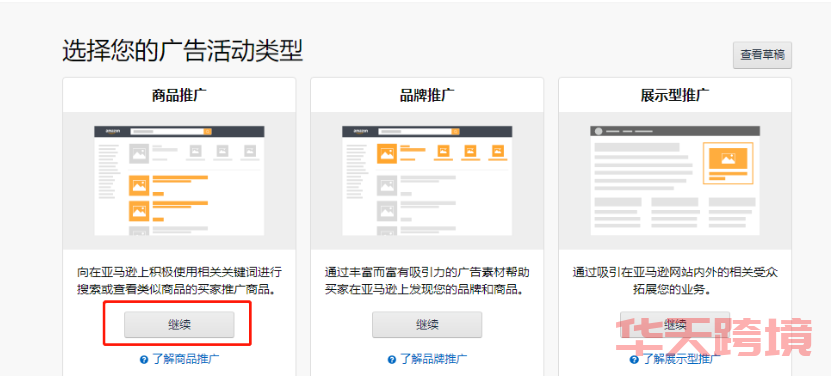Viewport: 831px width, 376px height.
Task: Click description starting 向在亚马逊上积极使用
Action: (x=179, y=282)
